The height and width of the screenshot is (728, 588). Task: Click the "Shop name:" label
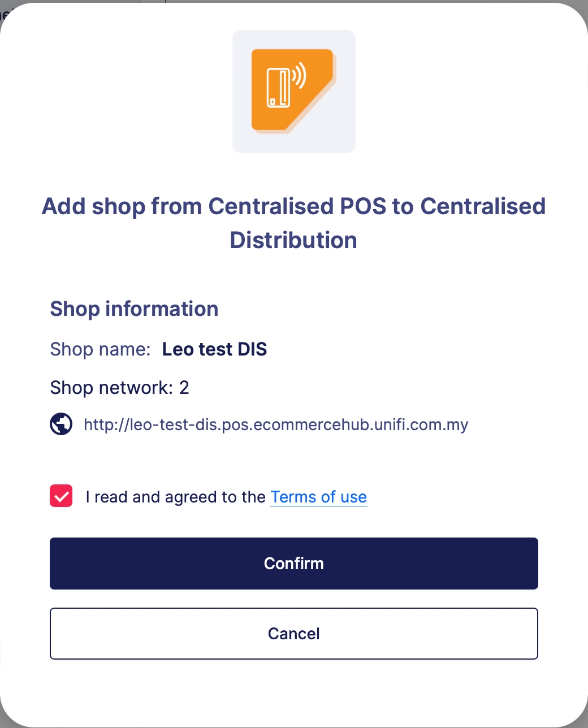[100, 349]
